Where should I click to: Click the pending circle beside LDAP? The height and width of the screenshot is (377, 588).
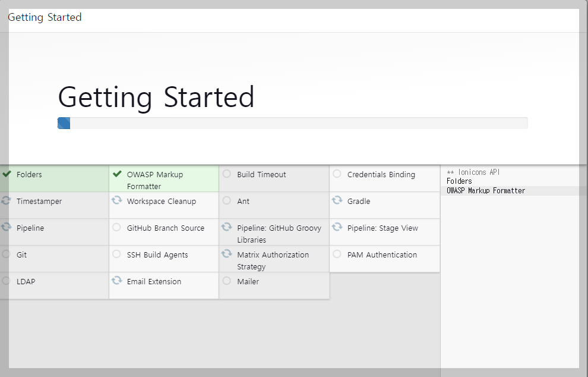pyautogui.click(x=5, y=281)
